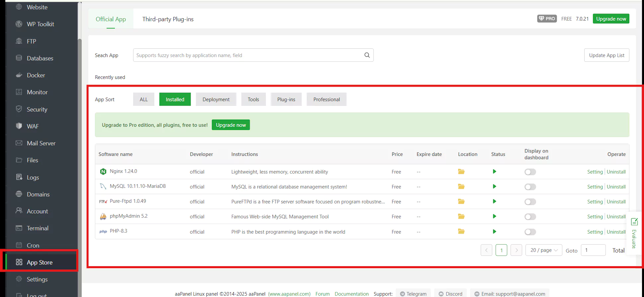Viewport: 644px width, 297px height.
Task: Open the Discord support link
Action: pos(450,294)
